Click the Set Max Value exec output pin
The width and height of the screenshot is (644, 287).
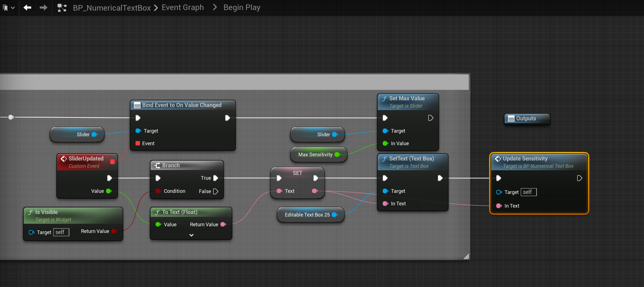click(x=431, y=118)
